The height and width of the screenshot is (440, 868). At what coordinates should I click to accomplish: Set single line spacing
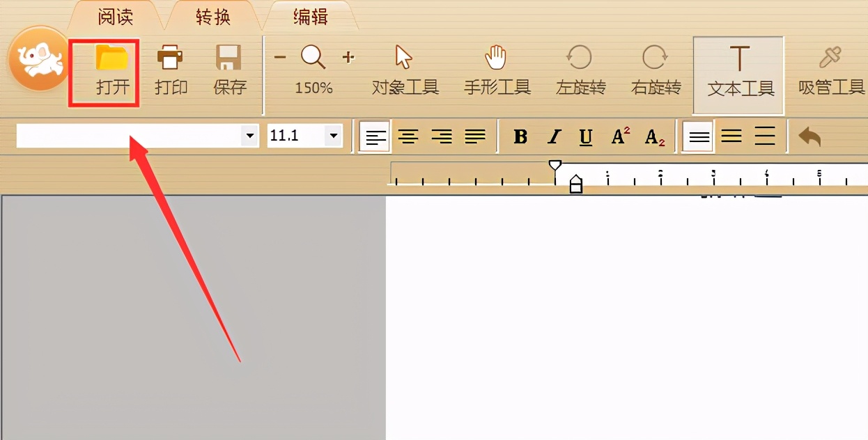(699, 136)
